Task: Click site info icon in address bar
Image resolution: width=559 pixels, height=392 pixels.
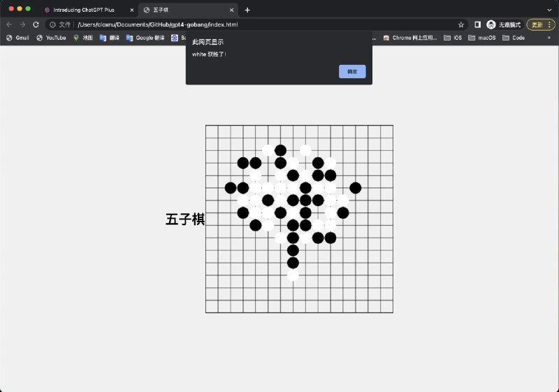Action: 52,24
